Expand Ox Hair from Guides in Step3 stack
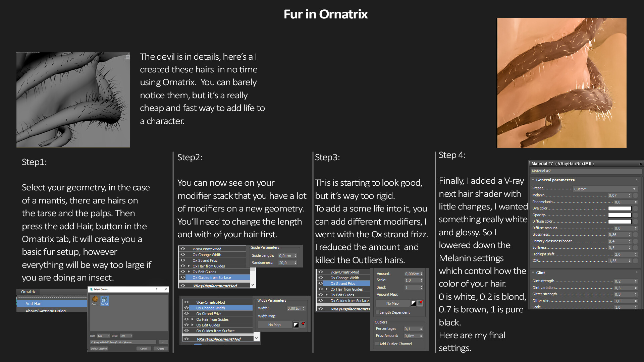The width and height of the screenshot is (644, 362). click(327, 289)
